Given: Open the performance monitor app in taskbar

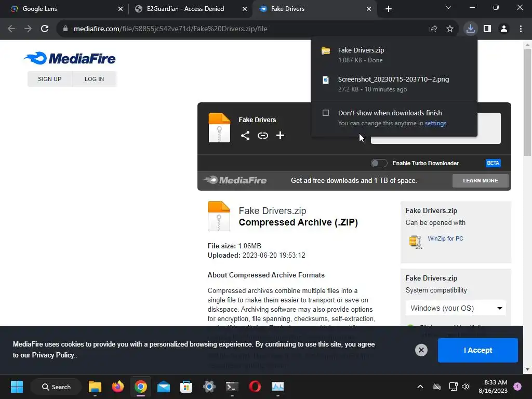Looking at the screenshot, I should (x=277, y=387).
